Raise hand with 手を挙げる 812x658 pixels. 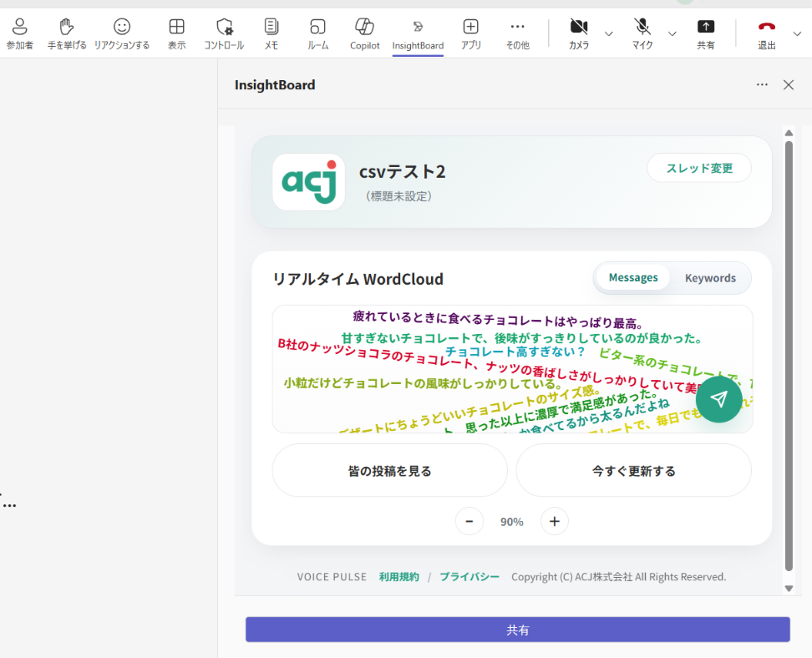click(67, 33)
